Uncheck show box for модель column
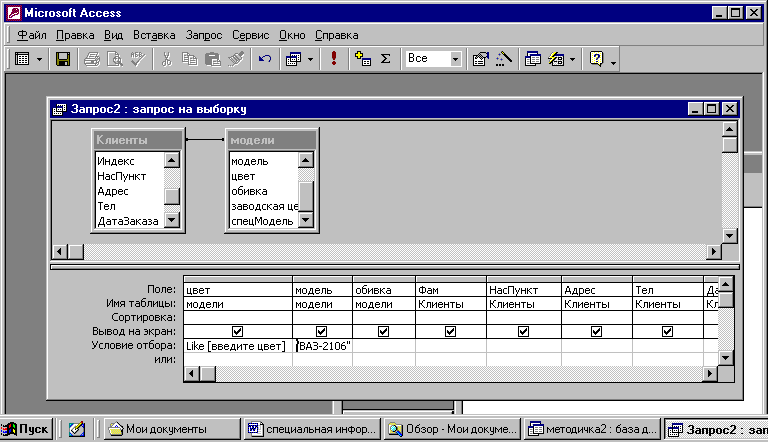Image resolution: width=768 pixels, height=442 pixels. tap(321, 332)
